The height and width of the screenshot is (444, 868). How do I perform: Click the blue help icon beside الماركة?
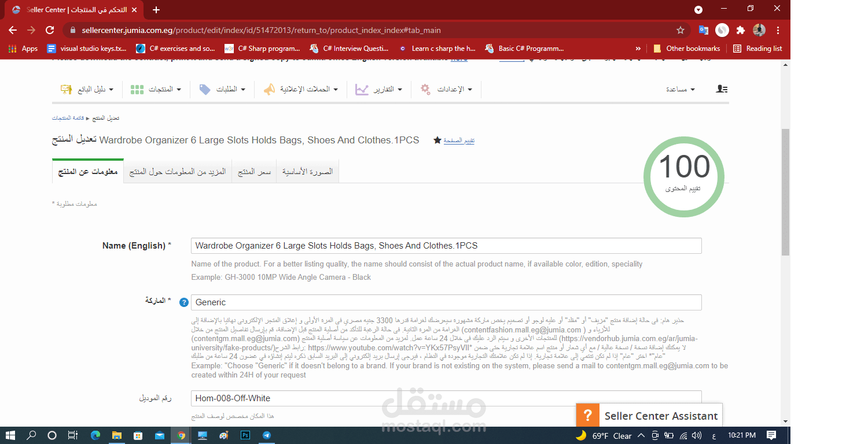click(184, 302)
